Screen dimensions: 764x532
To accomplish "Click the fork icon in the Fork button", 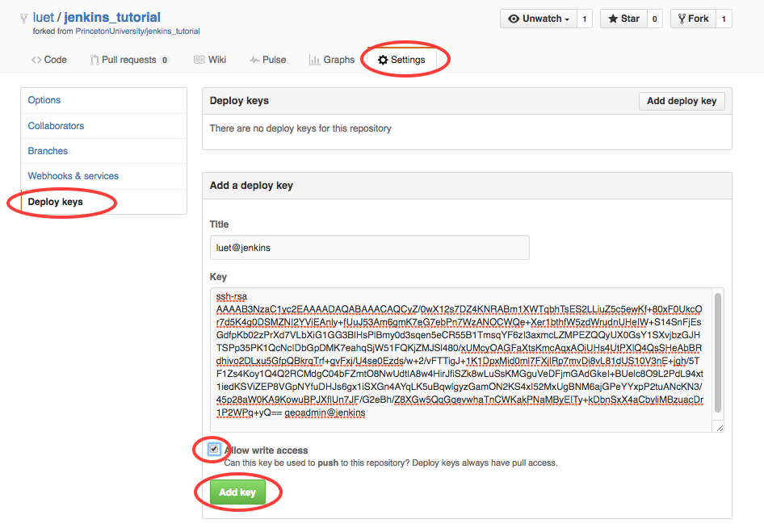I will pos(682,19).
